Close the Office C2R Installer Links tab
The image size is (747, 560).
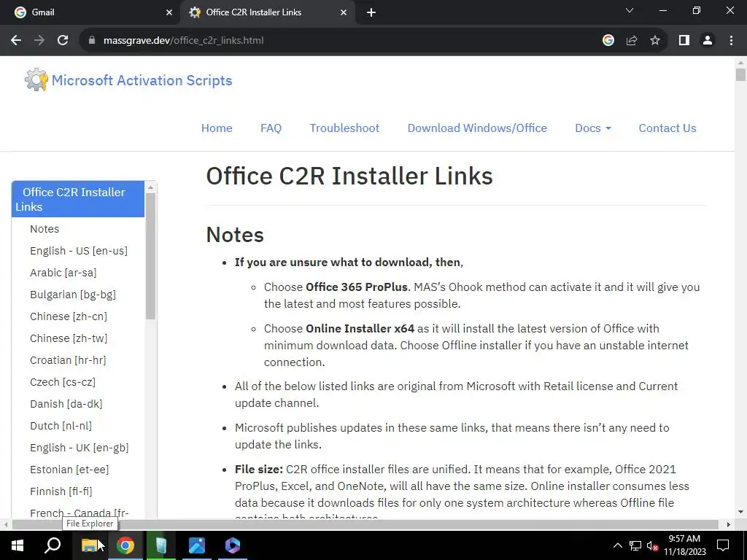pos(344,12)
